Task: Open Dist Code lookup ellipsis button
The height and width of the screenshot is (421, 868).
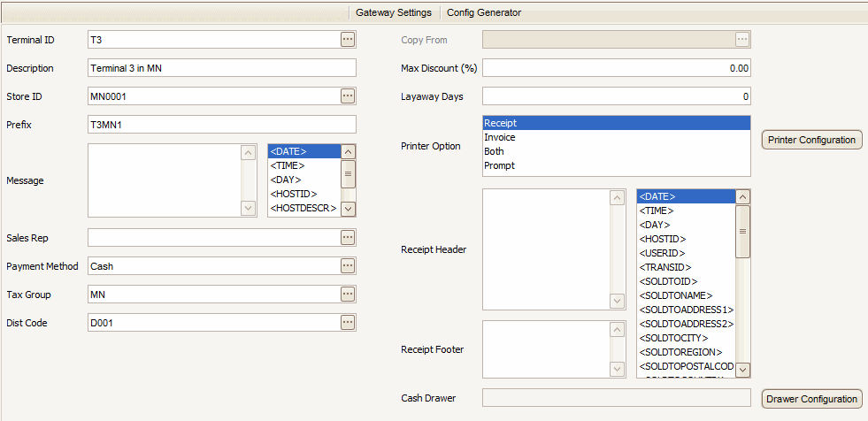Action: (348, 322)
